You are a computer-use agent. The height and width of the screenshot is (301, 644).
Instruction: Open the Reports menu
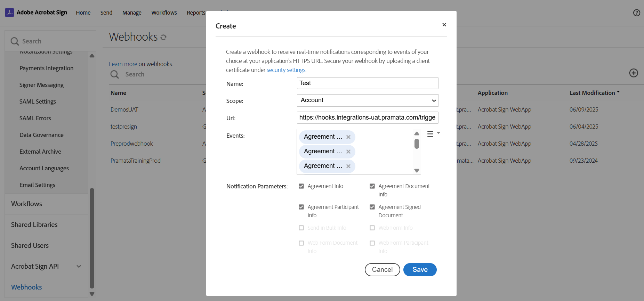[x=196, y=13]
